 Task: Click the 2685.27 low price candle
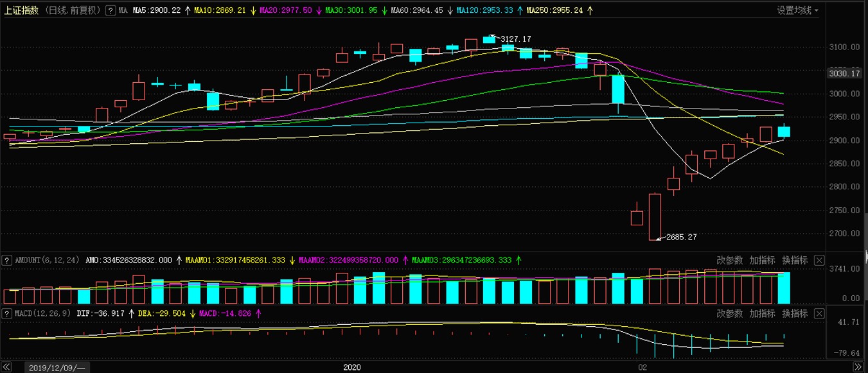click(655, 216)
